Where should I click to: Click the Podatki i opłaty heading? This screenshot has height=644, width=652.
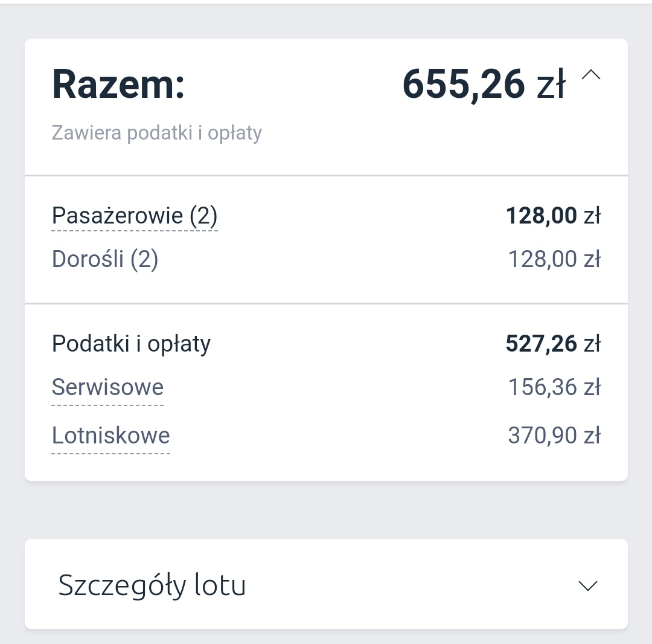pyautogui.click(x=132, y=344)
